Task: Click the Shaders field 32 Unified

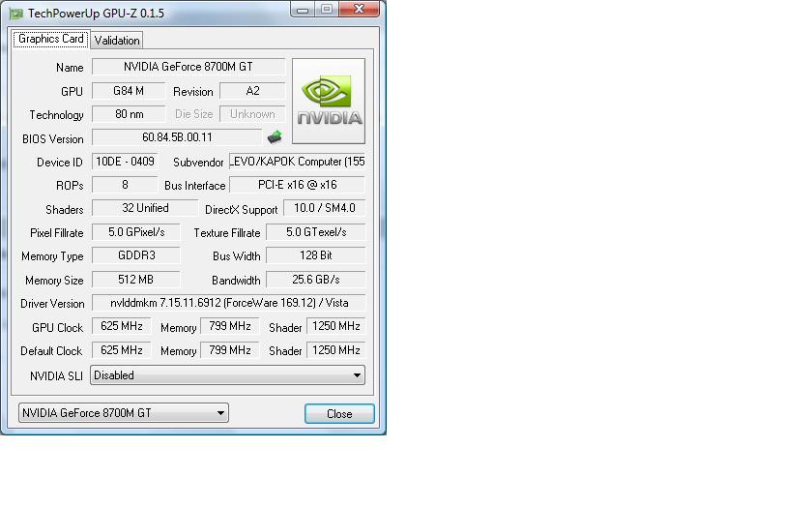Action: click(x=145, y=208)
